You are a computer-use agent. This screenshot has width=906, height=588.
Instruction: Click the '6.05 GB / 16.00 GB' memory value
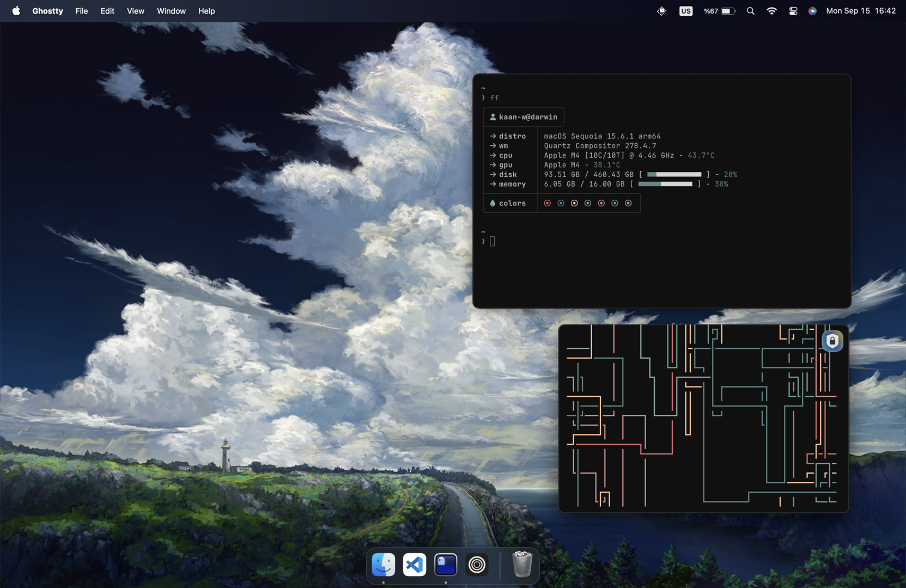click(x=584, y=184)
